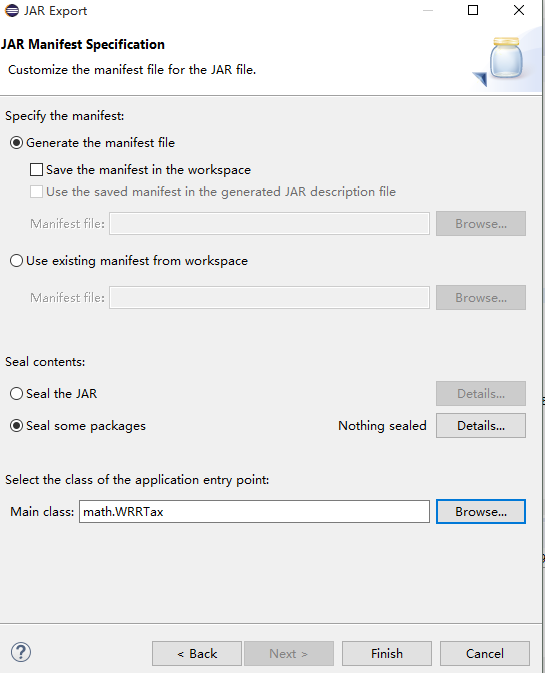Click Finish to export the JAR

pyautogui.click(x=387, y=653)
